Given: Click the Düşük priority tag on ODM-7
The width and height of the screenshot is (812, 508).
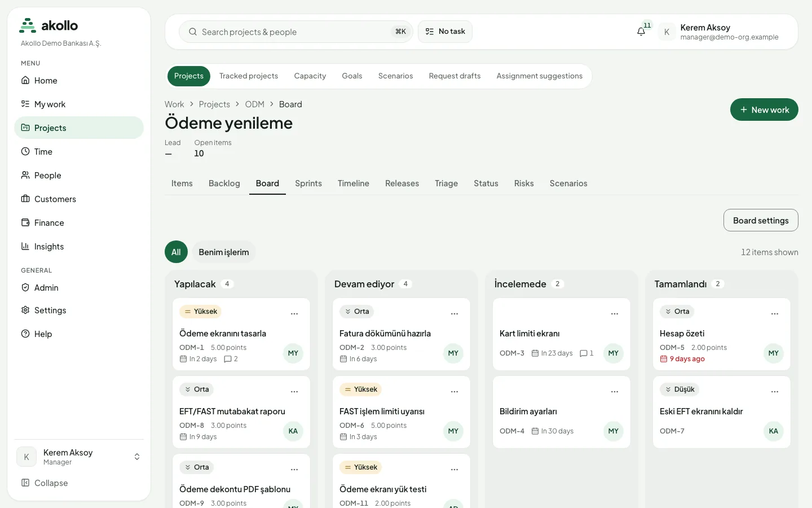Looking at the screenshot, I should pyautogui.click(x=679, y=389).
